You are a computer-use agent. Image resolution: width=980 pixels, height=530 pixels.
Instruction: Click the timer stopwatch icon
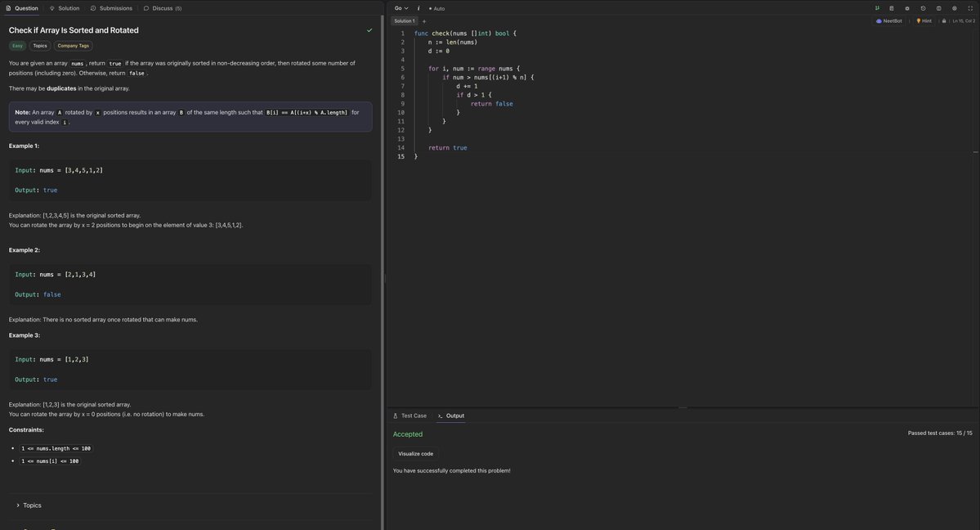pos(923,8)
